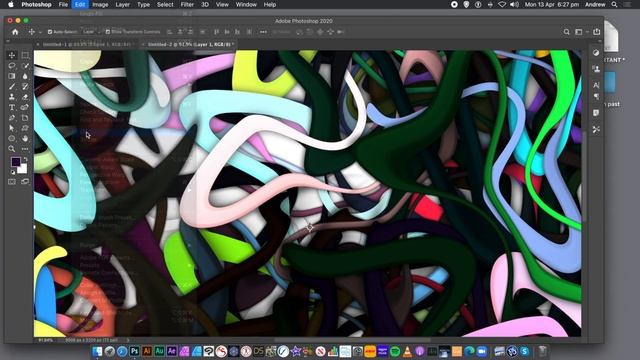Select the Brush tool
The width and height of the screenshot is (640, 360).
click(12, 86)
